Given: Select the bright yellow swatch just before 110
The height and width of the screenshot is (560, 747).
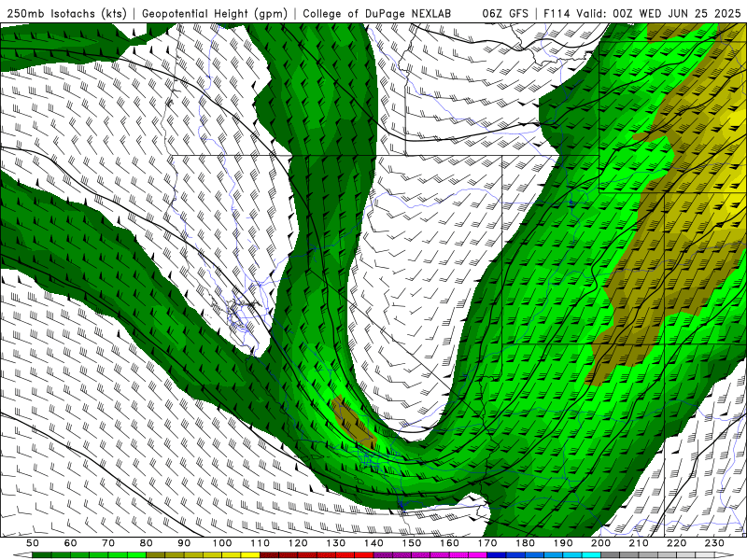Looking at the screenshot, I should [x=250, y=555].
